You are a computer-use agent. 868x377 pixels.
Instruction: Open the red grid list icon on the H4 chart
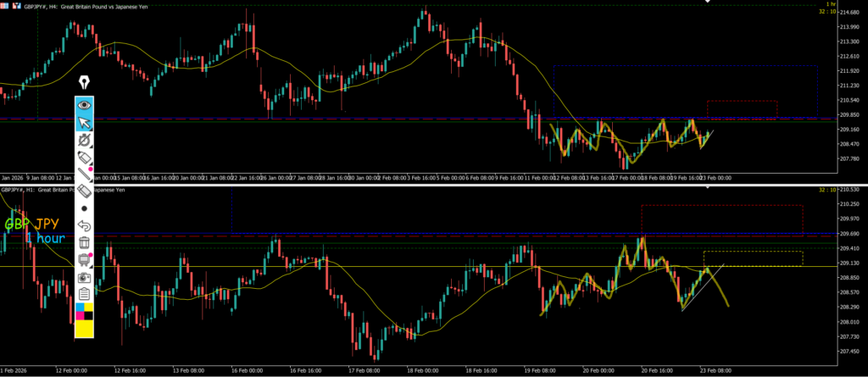pos(6,6)
